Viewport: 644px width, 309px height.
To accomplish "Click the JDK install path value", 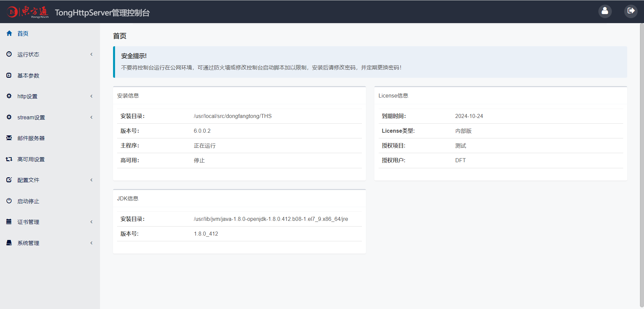I will point(271,219).
